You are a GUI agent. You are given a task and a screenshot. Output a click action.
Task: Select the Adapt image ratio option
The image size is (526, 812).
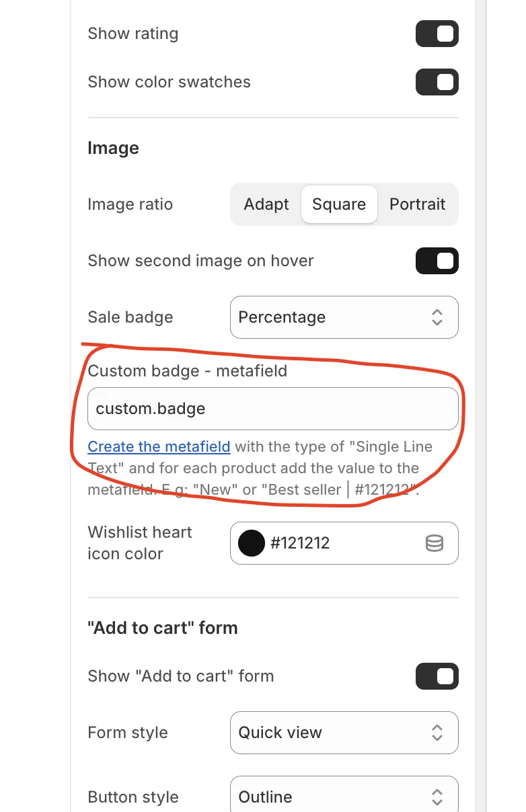click(x=266, y=204)
